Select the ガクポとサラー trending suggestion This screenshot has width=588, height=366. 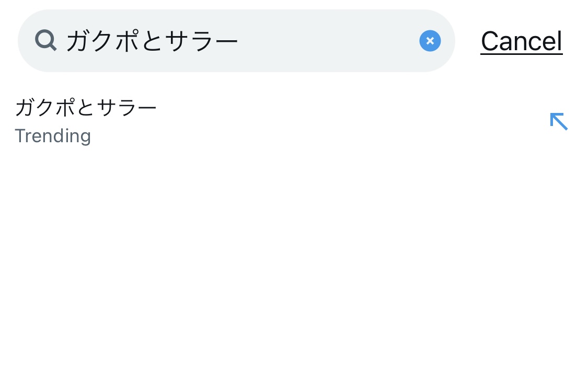pyautogui.click(x=86, y=108)
